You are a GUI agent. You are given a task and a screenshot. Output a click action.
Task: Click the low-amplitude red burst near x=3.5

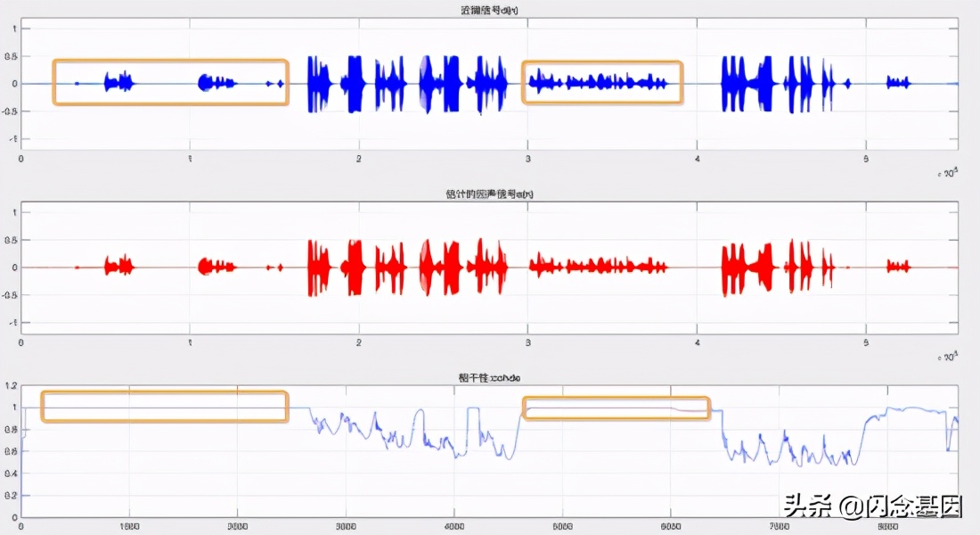599,267
